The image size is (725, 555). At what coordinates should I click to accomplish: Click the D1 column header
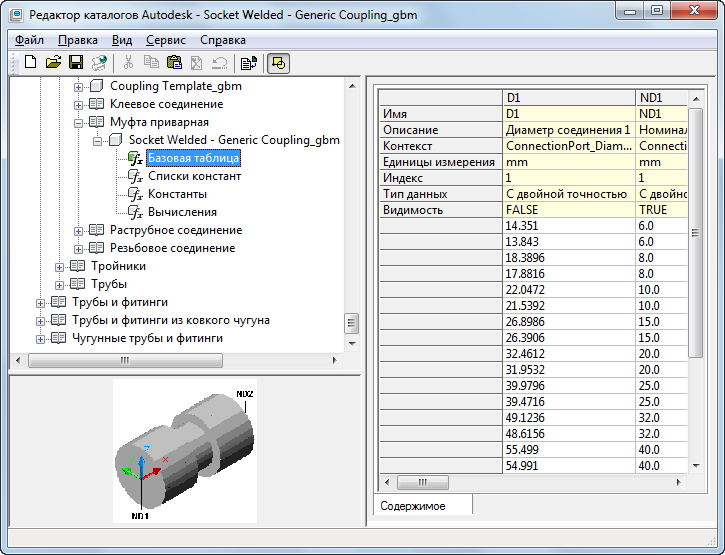point(569,98)
